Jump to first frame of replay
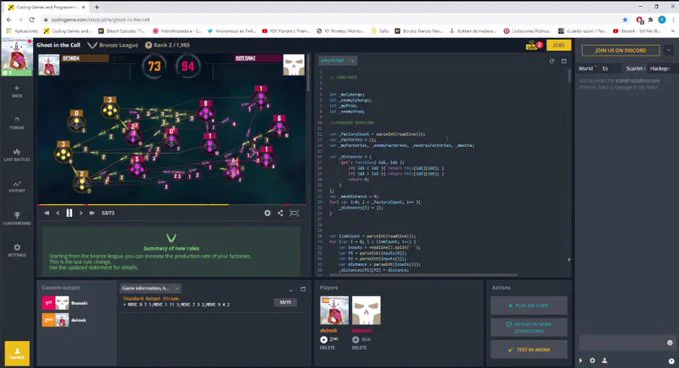 [x=47, y=213]
